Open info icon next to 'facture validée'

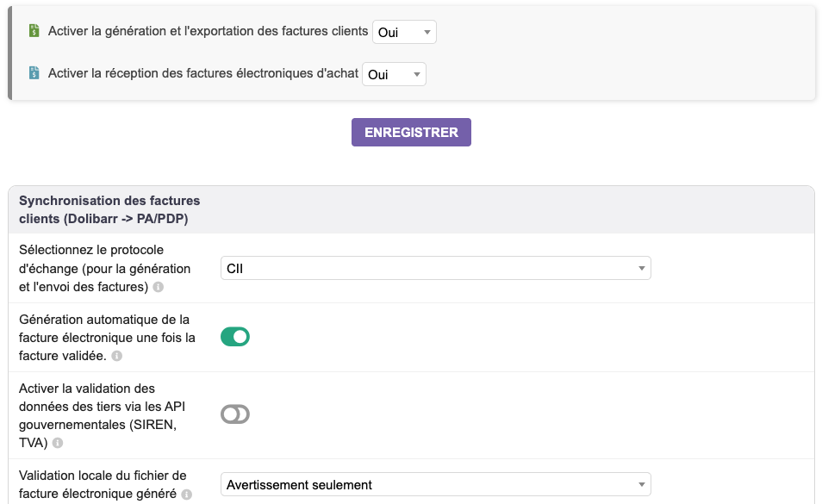click(117, 357)
